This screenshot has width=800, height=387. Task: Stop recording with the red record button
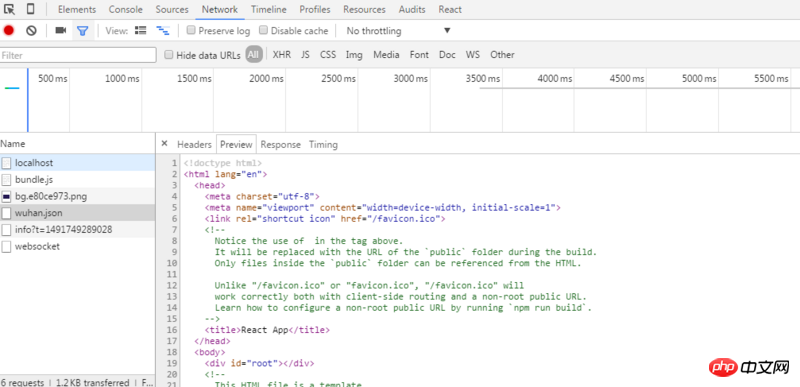(9, 31)
